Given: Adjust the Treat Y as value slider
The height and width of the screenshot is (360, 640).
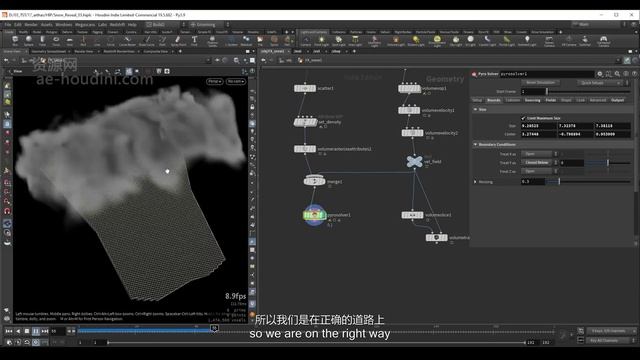Looking at the screenshot, I should tap(608, 162).
